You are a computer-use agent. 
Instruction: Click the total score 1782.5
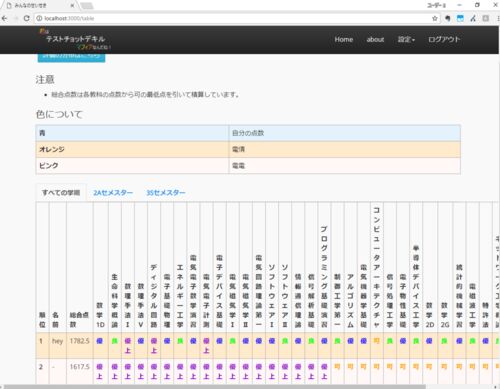point(79,341)
